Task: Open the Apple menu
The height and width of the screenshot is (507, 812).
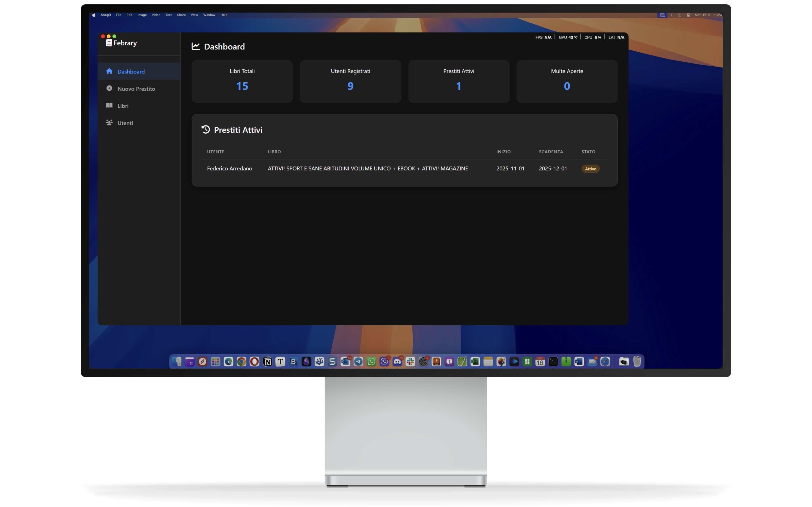Action: [x=93, y=15]
